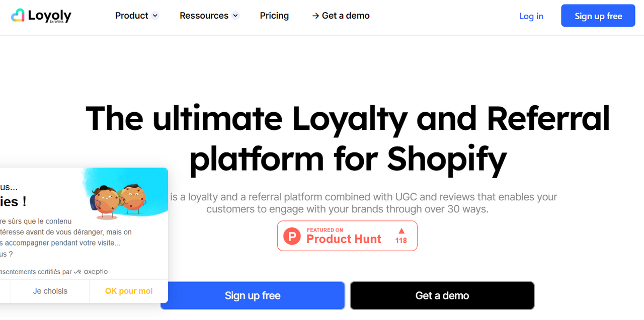Expand the Product dropdown chevron
The width and height of the screenshot is (644, 320).
click(x=155, y=16)
